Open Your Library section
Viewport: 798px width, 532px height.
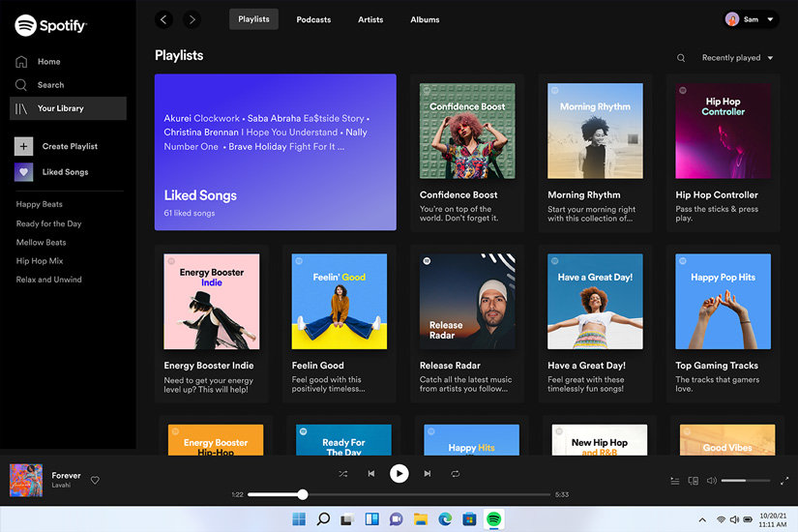coord(68,108)
